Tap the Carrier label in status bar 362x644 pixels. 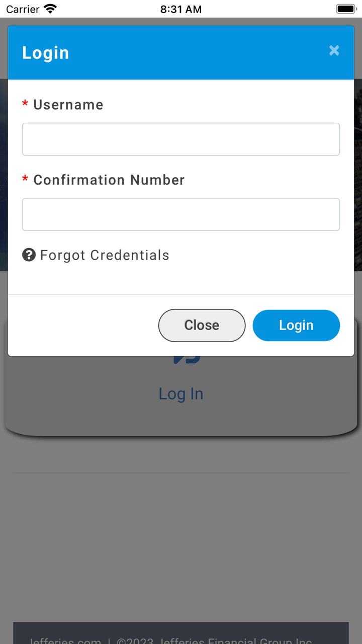23,9
